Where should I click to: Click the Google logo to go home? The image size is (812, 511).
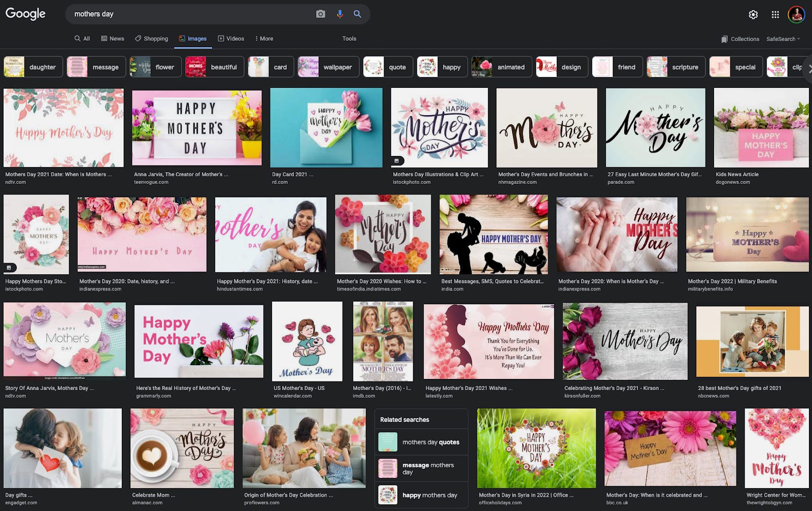point(24,14)
